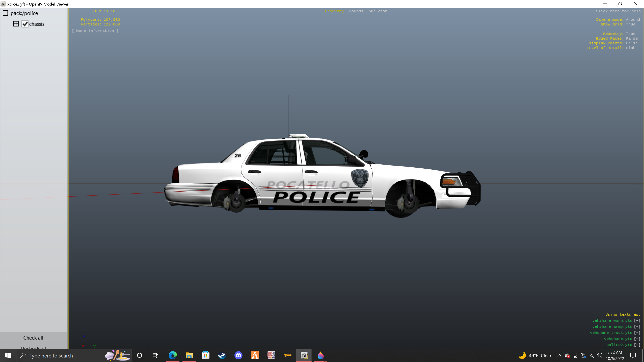Collapse the pack:/police tree node

click(5, 13)
